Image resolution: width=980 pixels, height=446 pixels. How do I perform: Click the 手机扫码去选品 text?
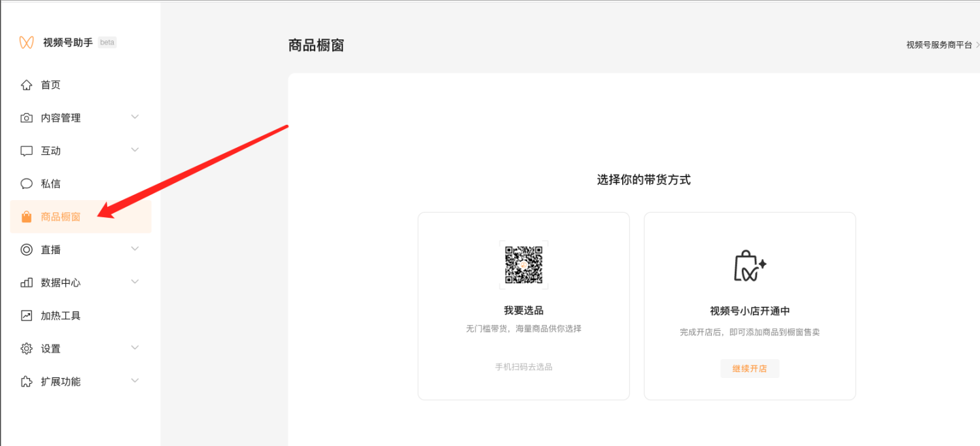tap(523, 367)
